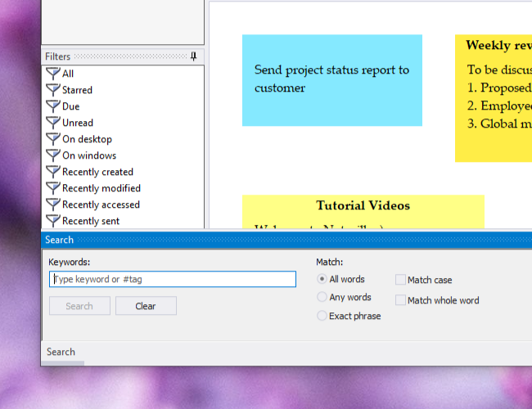Viewport: 532px width, 409px height.
Task: Select the Recently sent filter funnel icon
Action: coord(53,221)
